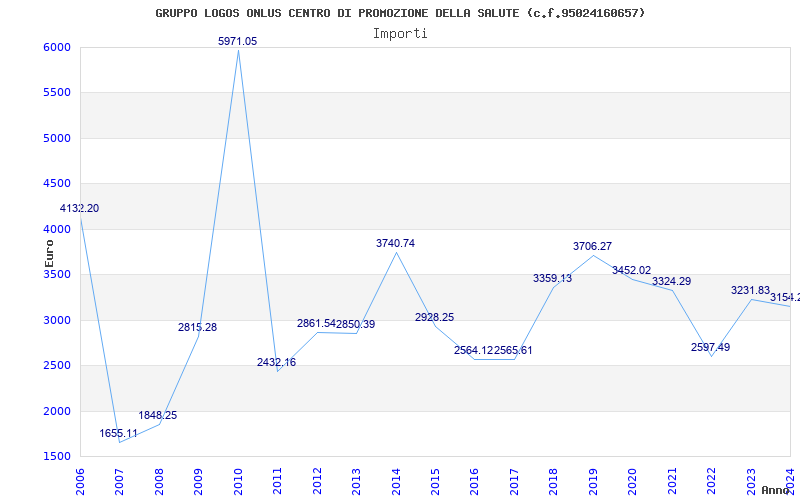This screenshot has width=800, height=500.
Task: Click the 3324.29 data label
Action: [671, 282]
